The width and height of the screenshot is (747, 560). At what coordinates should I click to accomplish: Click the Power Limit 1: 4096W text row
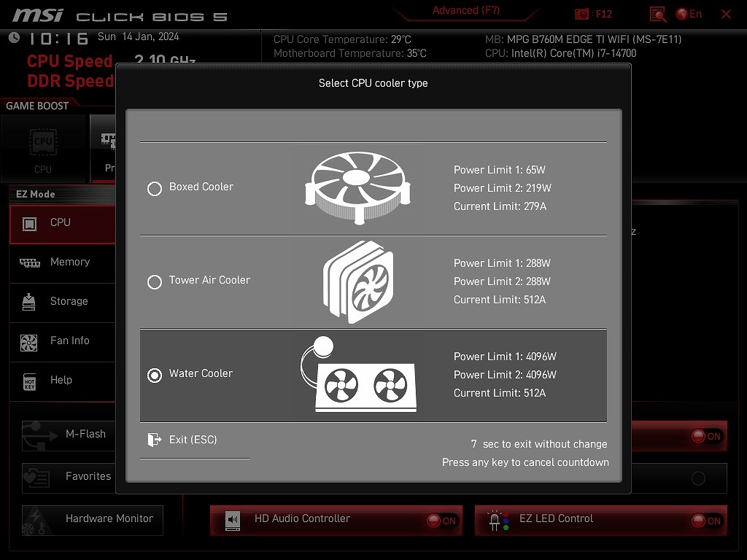tap(505, 356)
